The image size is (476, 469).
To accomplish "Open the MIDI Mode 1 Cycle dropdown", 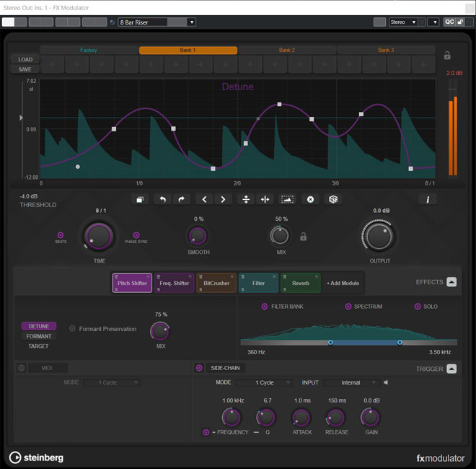I will pos(111,382).
